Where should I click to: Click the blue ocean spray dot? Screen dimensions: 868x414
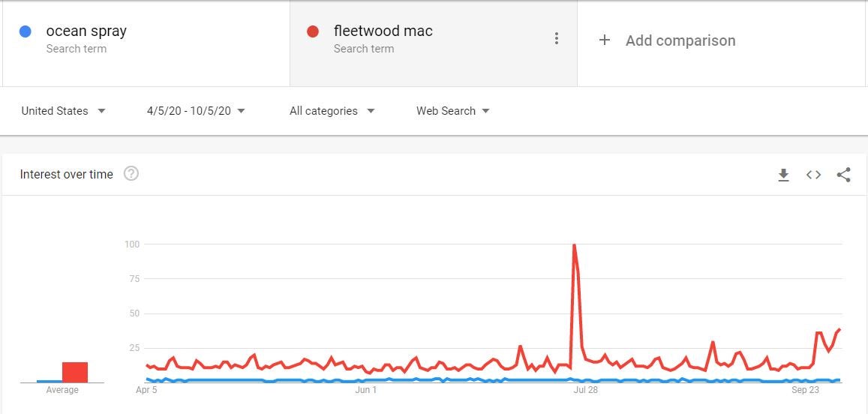[25, 31]
